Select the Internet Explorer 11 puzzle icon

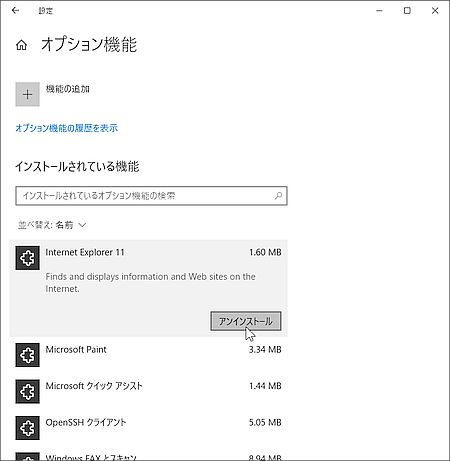click(x=27, y=258)
